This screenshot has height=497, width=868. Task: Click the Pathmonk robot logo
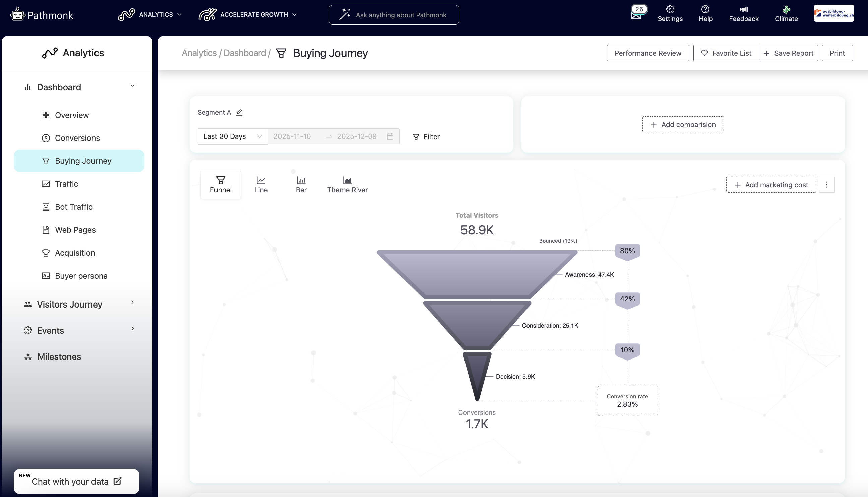18,15
